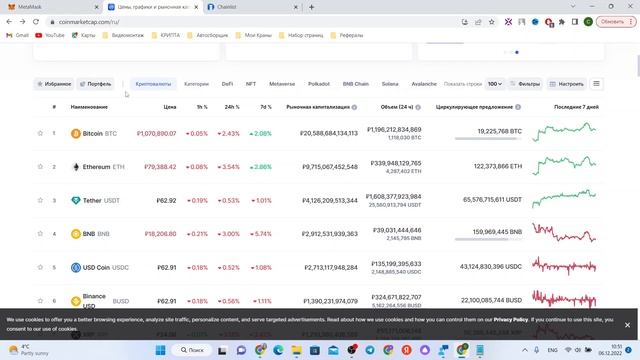The width and height of the screenshot is (640, 360).
Task: Open Microsoft Edge from the taskbar
Action: (x=278, y=350)
